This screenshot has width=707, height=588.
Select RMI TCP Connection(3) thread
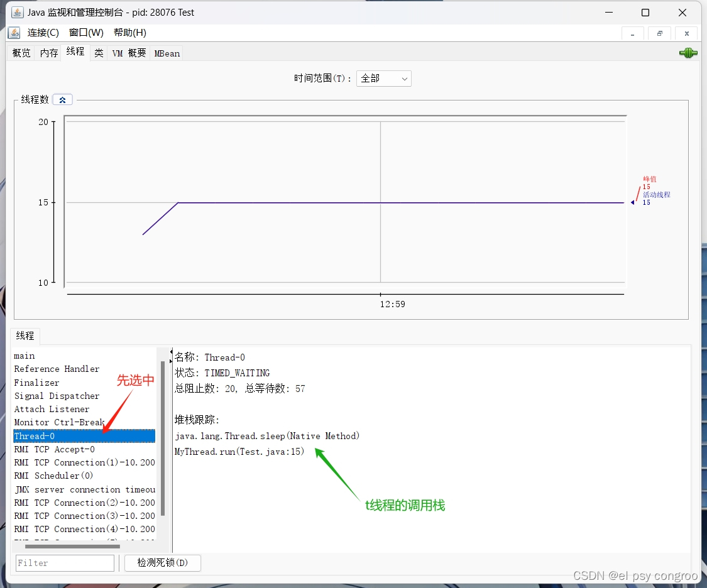click(x=84, y=516)
